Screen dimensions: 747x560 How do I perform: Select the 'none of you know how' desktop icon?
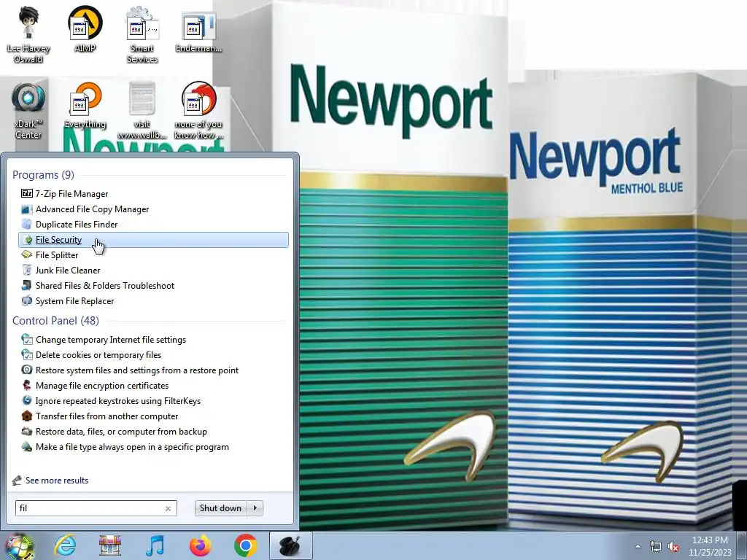[x=198, y=111]
